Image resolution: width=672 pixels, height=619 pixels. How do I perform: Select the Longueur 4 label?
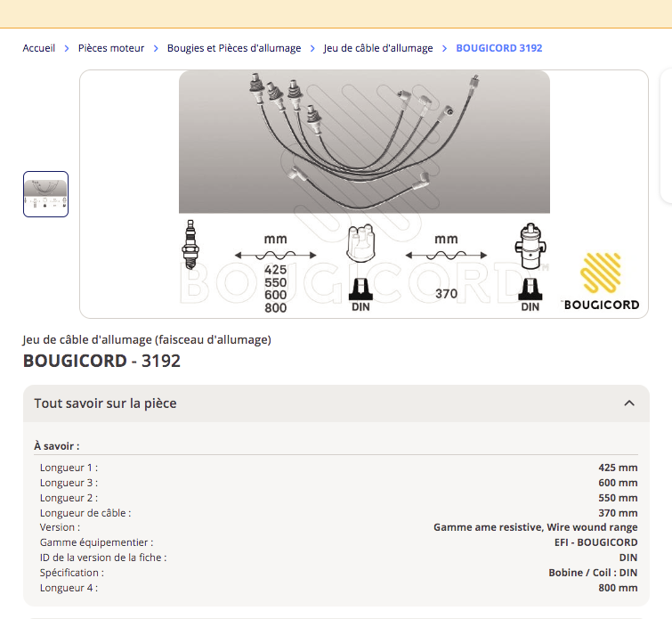(69, 588)
